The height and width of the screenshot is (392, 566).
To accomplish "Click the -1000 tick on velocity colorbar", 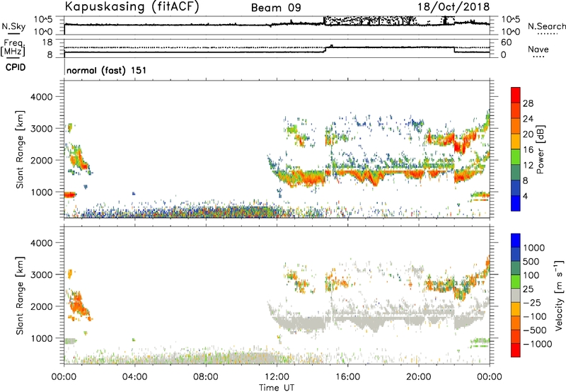I will point(538,344).
